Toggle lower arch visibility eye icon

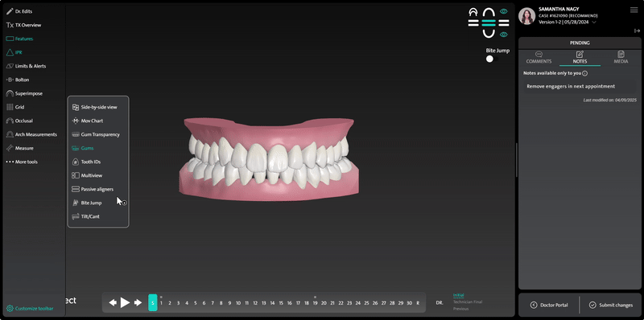[504, 35]
